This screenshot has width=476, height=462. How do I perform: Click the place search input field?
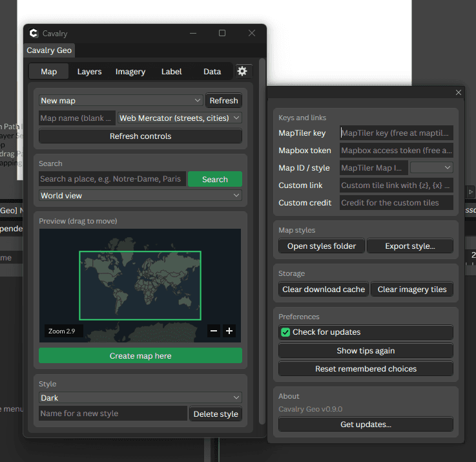point(112,179)
